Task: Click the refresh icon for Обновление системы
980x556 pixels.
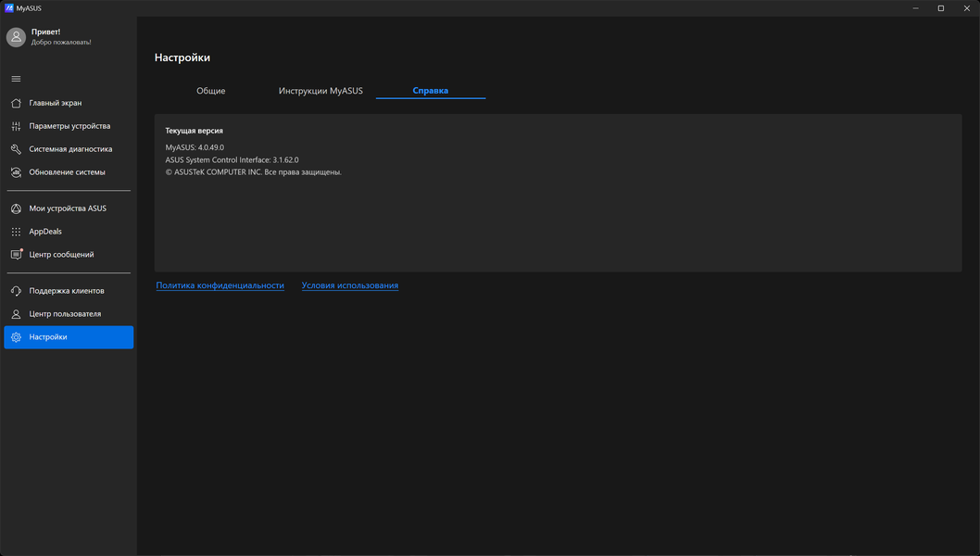Action: pos(17,172)
